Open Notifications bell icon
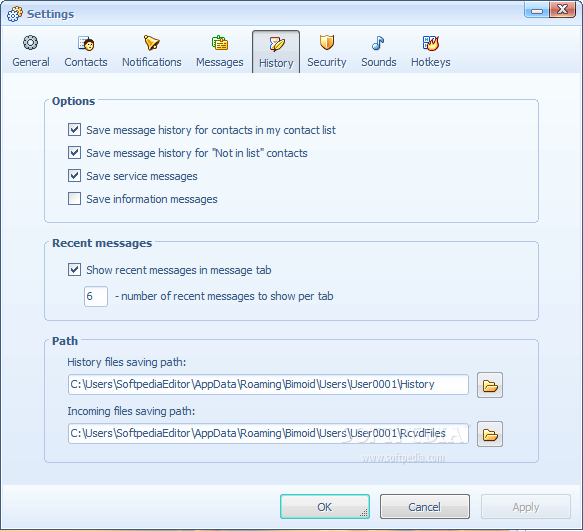Viewport: 583px width, 531px height. point(151,43)
